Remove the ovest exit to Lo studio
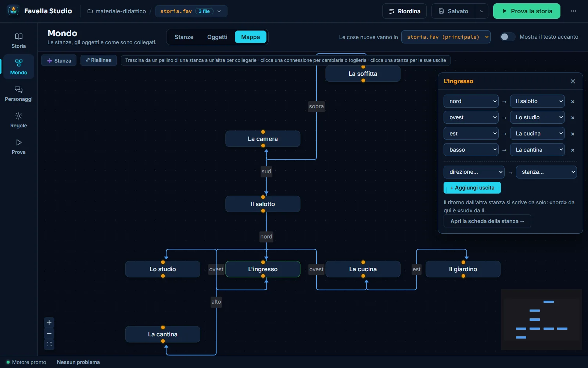The height and width of the screenshot is (368, 588). click(x=573, y=118)
